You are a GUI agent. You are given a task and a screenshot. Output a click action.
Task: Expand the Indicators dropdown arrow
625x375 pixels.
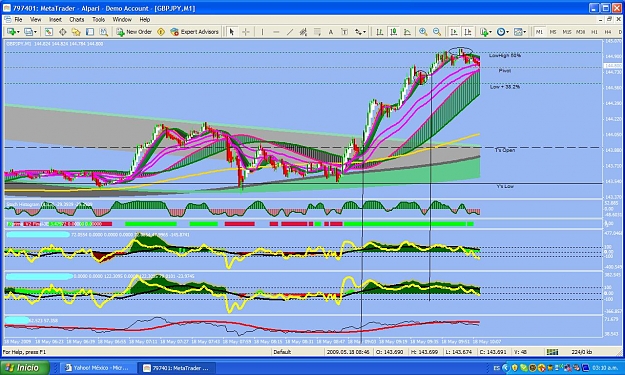click(490, 32)
